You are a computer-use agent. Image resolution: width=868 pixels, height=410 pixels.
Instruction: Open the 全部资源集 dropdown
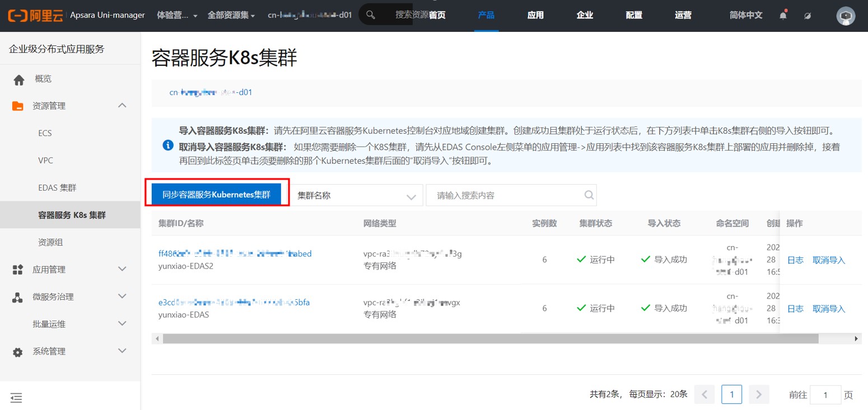231,16
